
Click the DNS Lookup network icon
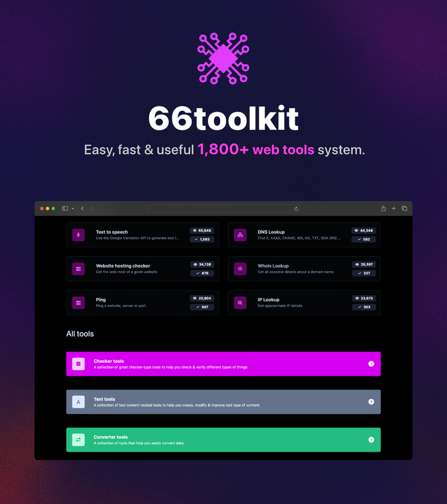240,235
